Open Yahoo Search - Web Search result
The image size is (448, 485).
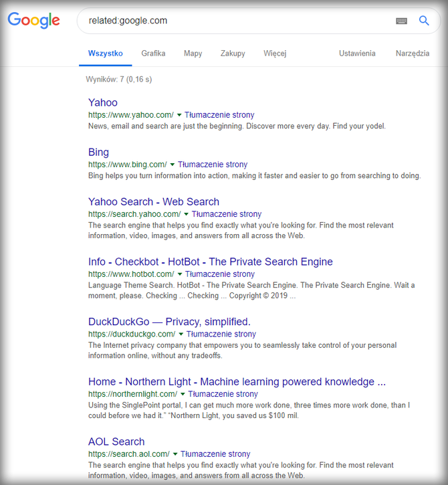click(154, 201)
